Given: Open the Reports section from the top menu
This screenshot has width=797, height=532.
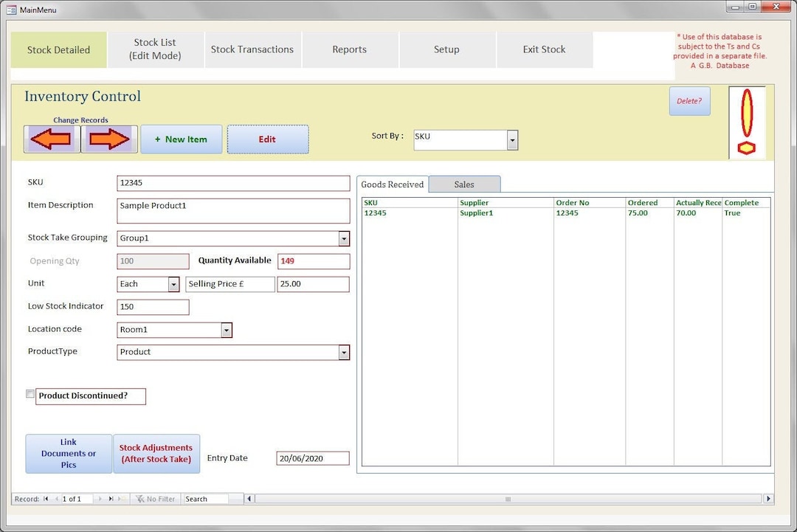Looking at the screenshot, I should pos(349,49).
